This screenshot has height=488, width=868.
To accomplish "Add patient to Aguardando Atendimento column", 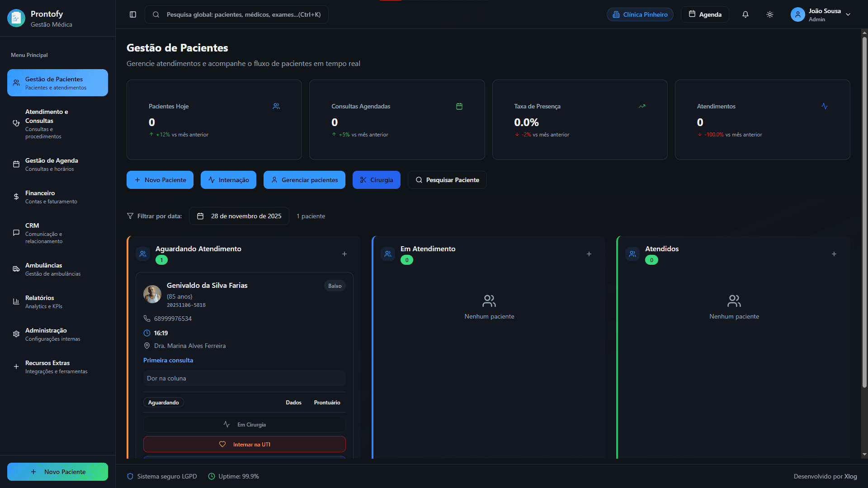I will click(x=344, y=254).
